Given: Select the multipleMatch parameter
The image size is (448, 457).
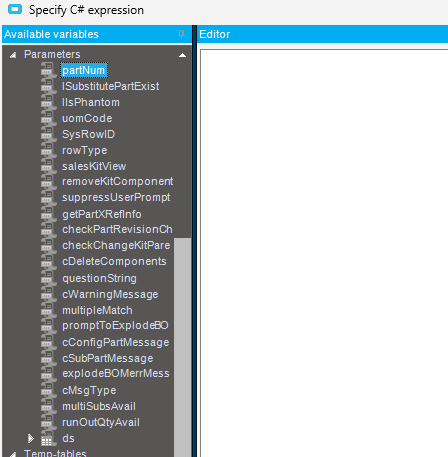Looking at the screenshot, I should (97, 310).
